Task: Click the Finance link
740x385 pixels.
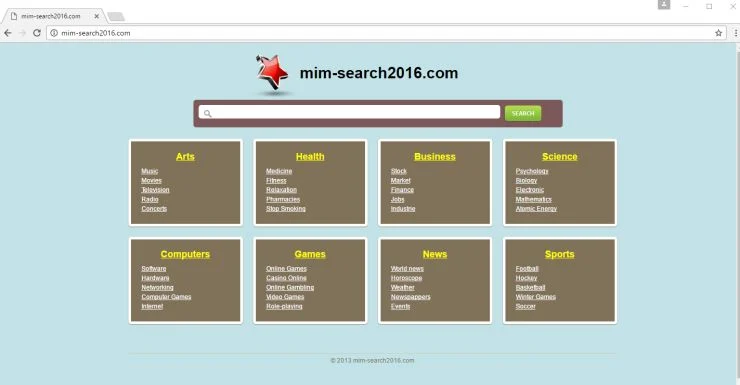Action: (402, 190)
